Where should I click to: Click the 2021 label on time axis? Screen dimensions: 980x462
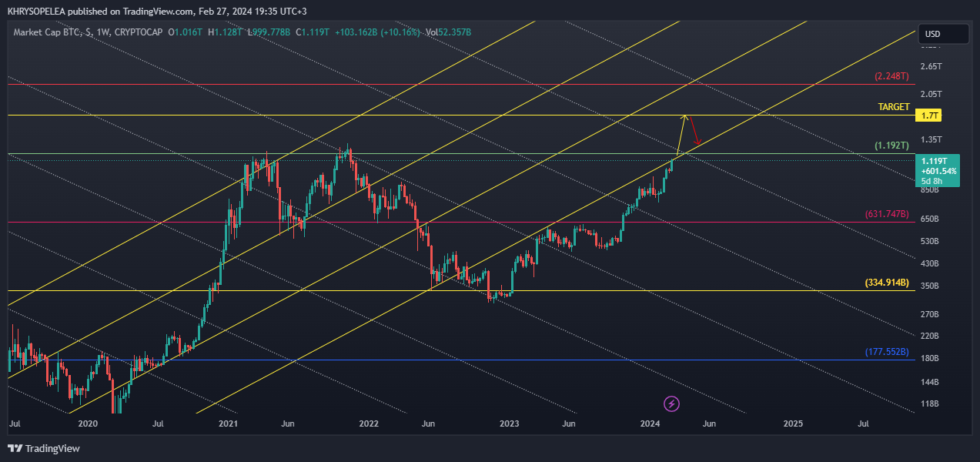tap(228, 423)
